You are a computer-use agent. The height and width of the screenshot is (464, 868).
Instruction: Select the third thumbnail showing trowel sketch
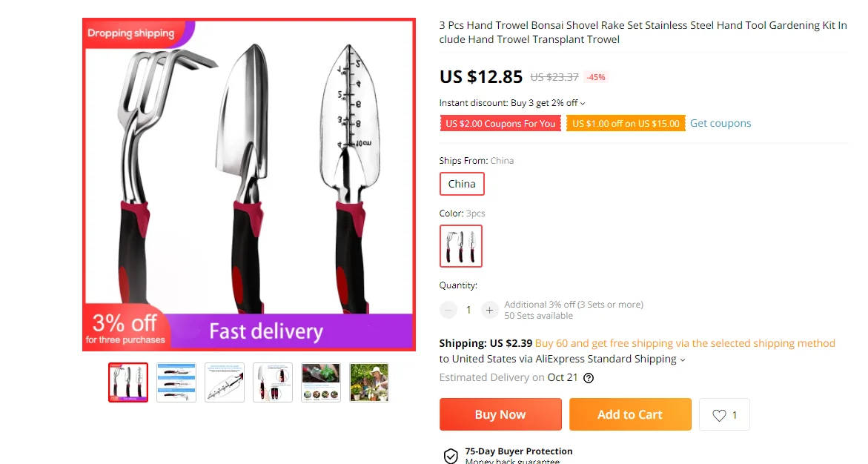pyautogui.click(x=224, y=382)
